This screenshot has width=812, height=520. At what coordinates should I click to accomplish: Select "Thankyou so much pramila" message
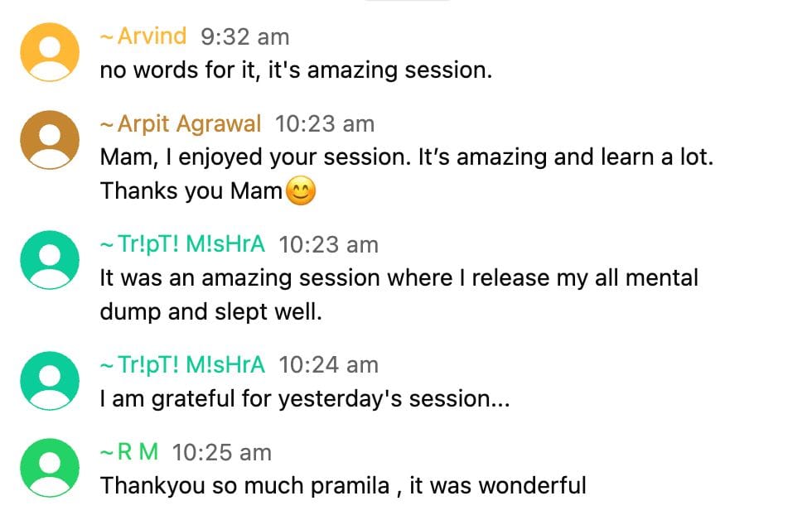(x=343, y=485)
